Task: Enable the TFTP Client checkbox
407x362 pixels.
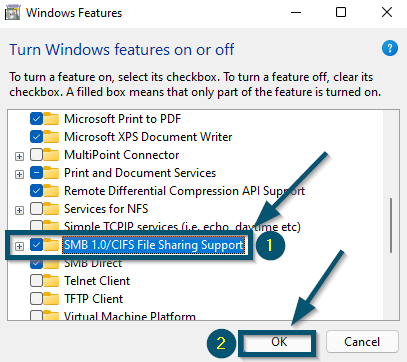Action: (36, 299)
